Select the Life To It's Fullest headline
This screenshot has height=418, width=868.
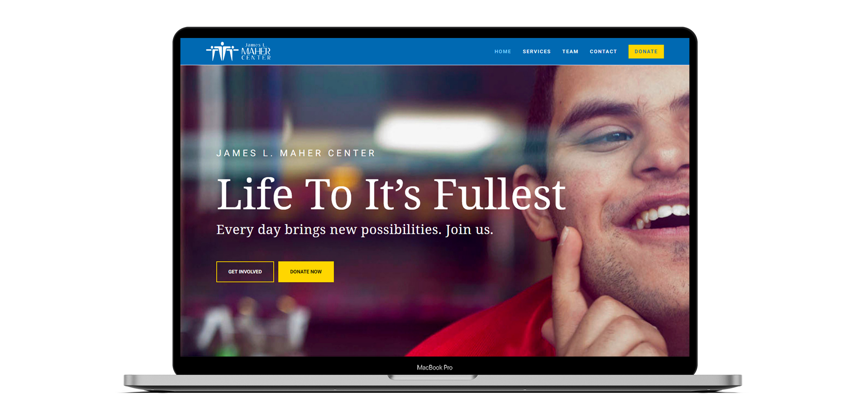[391, 195]
